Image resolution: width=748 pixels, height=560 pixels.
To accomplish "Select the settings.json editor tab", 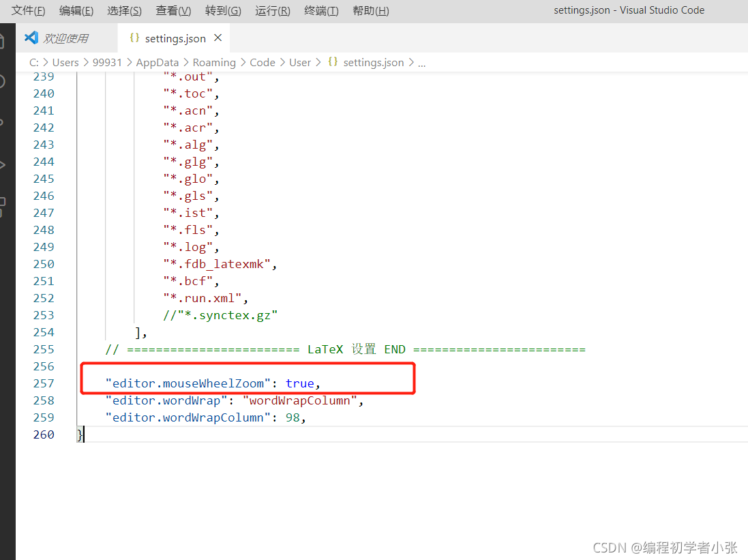I will tap(175, 39).
